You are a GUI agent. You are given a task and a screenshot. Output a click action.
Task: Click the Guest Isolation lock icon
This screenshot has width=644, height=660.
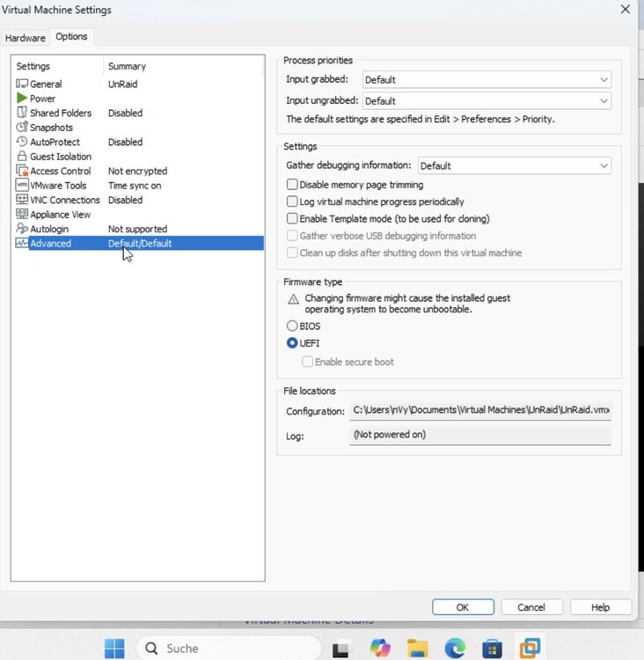pos(22,156)
